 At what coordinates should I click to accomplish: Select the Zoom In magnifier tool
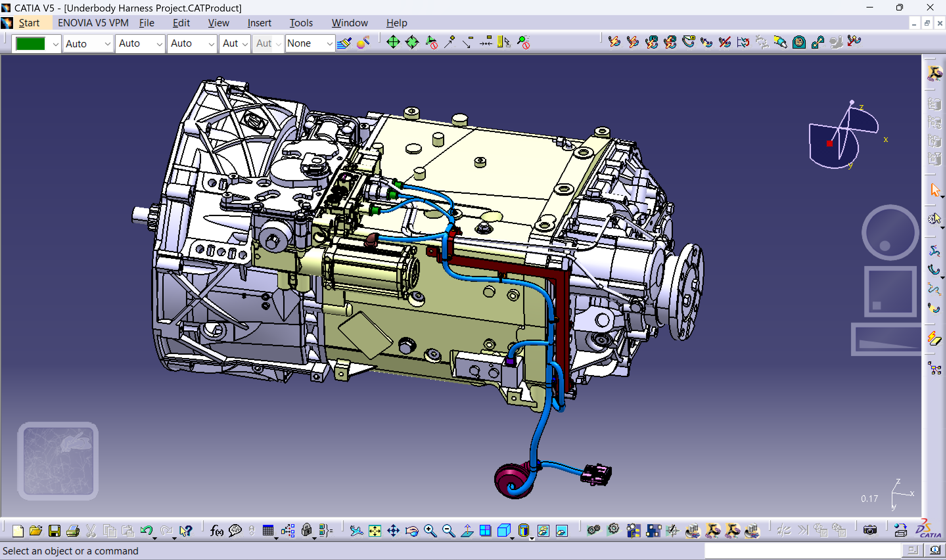(x=430, y=530)
